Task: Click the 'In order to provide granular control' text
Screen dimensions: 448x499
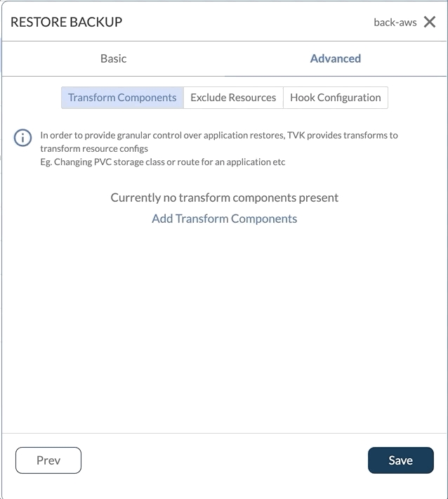Action: [140, 135]
